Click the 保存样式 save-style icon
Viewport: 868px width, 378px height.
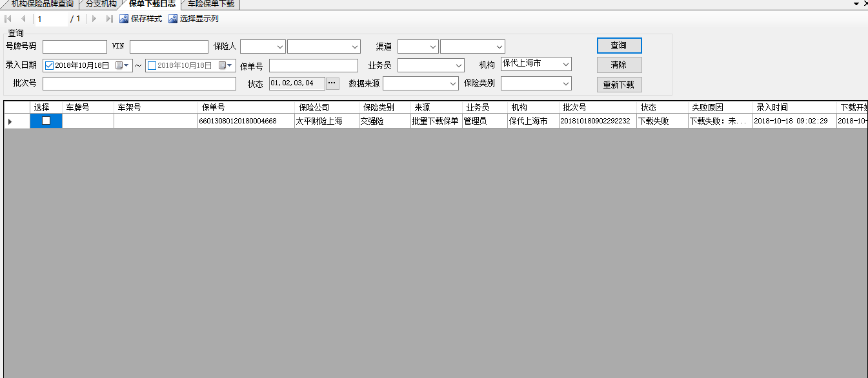pyautogui.click(x=124, y=19)
